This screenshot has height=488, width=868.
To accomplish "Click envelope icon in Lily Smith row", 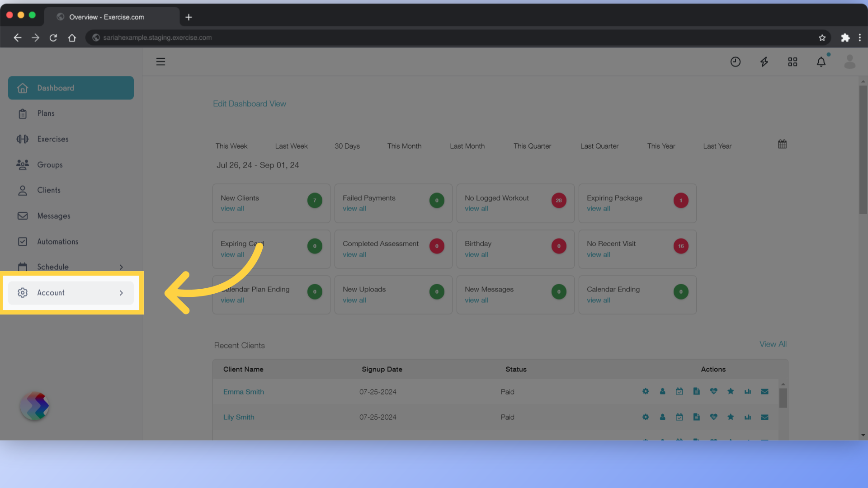I will pyautogui.click(x=765, y=417).
